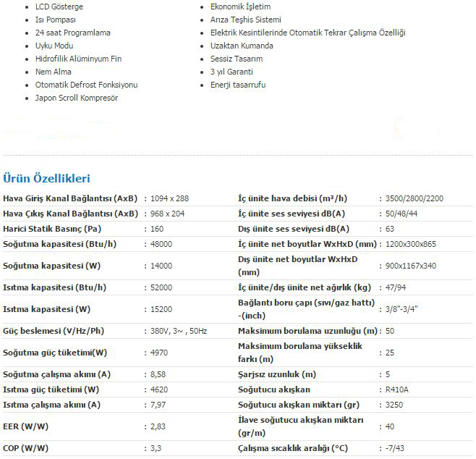Click 'COP (W/W)' row label
Screen dimensions: 476x459
tap(26, 448)
